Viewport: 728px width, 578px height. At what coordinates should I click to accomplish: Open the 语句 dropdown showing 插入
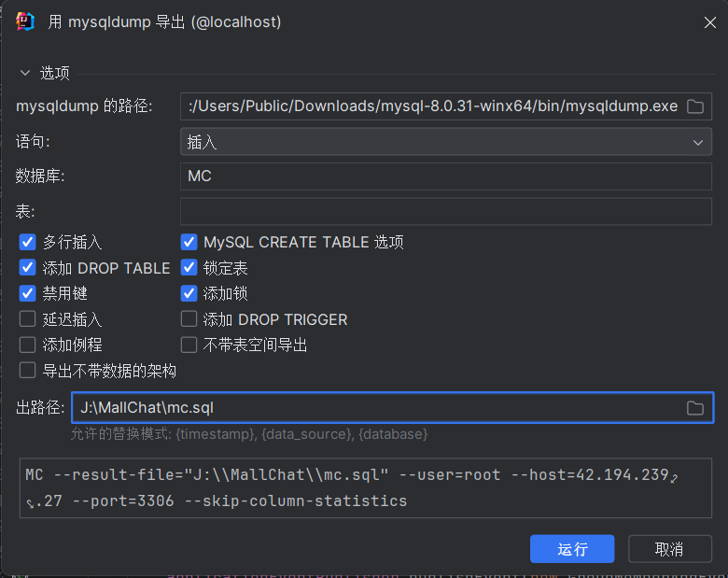point(446,142)
